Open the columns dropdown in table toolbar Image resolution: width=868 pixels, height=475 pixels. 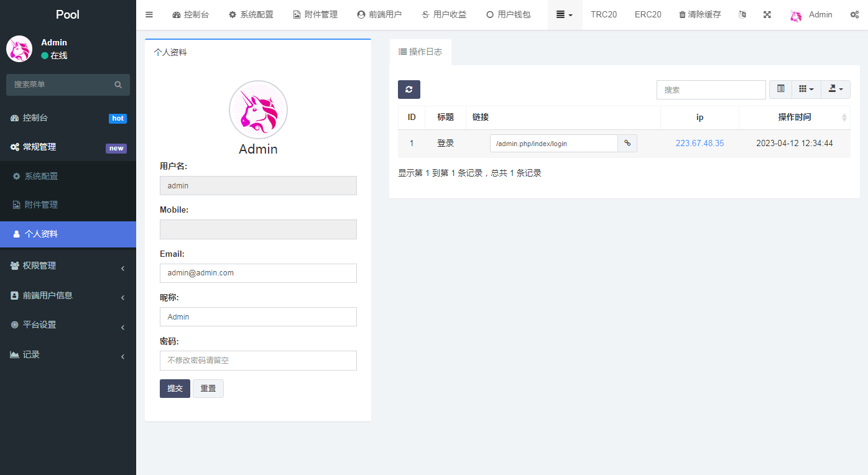(x=806, y=90)
